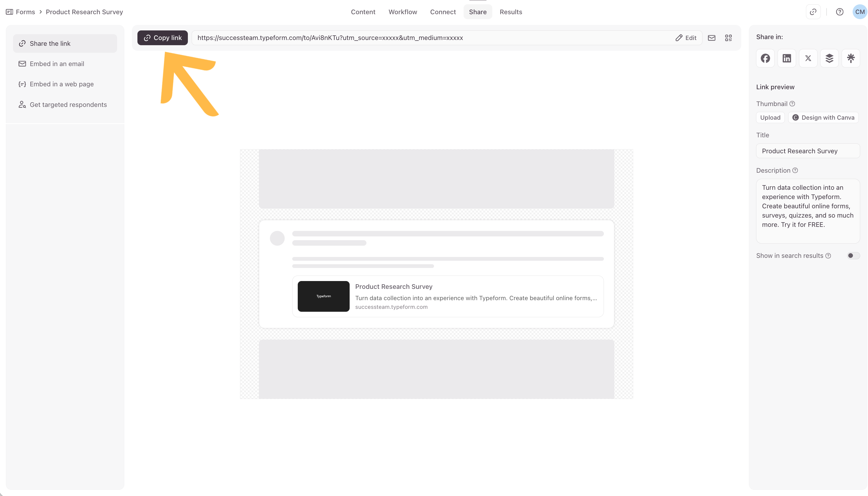Open the QR code icon
The image size is (868, 496).
(x=728, y=38)
